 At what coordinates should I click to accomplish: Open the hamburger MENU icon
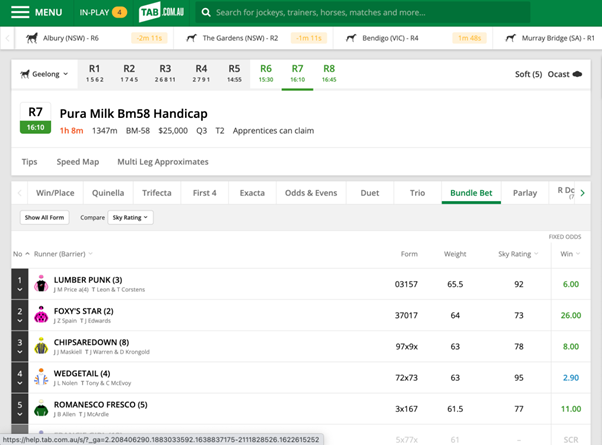point(20,12)
